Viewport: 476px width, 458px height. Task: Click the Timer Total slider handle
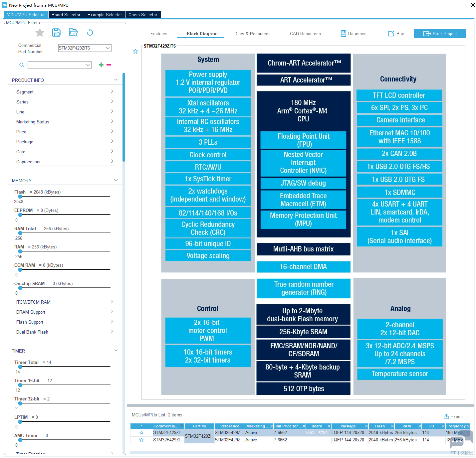point(20,367)
